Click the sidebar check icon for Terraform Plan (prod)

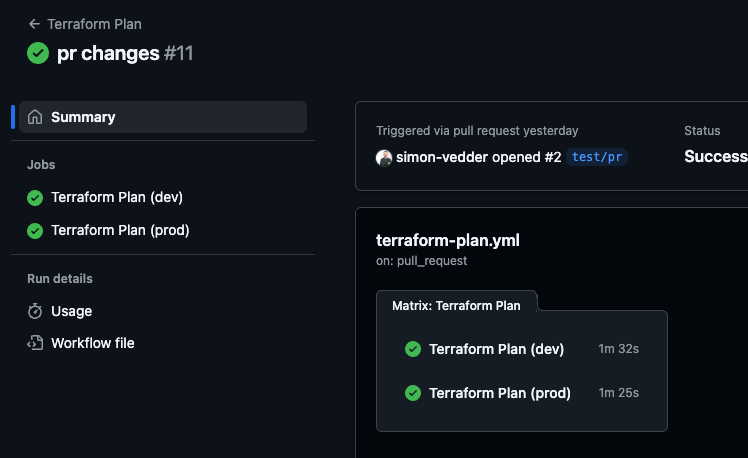pyautogui.click(x=35, y=230)
